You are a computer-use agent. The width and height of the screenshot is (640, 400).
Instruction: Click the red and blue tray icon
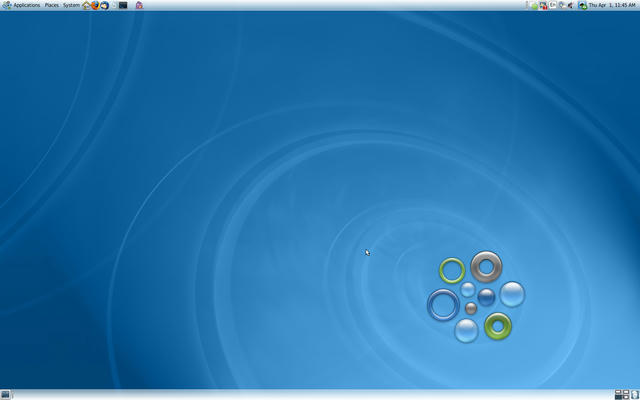[x=543, y=5]
